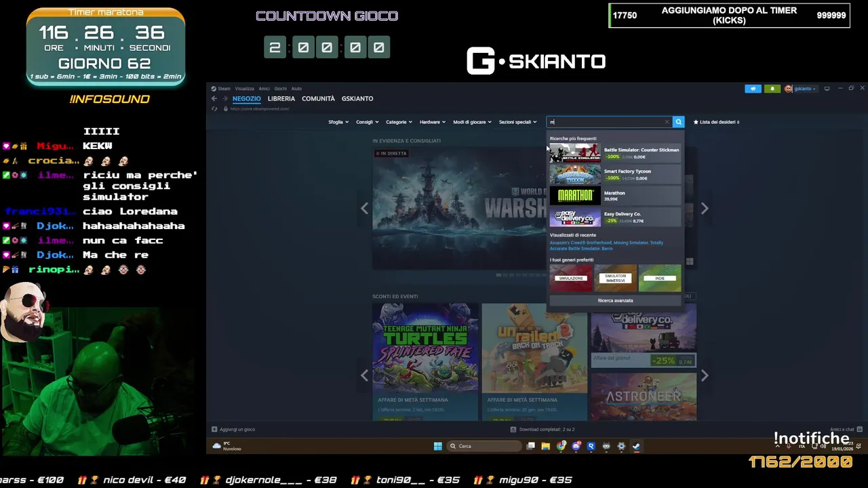Open Steam Big Picture monitor icon
The width and height of the screenshot is (868, 488).
[827, 89]
